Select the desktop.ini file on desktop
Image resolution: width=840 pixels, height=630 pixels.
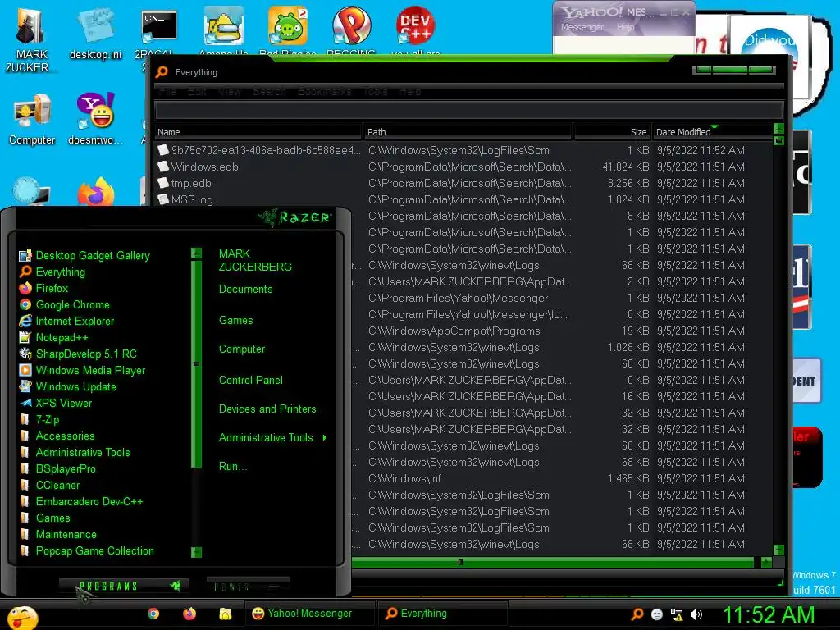95,33
